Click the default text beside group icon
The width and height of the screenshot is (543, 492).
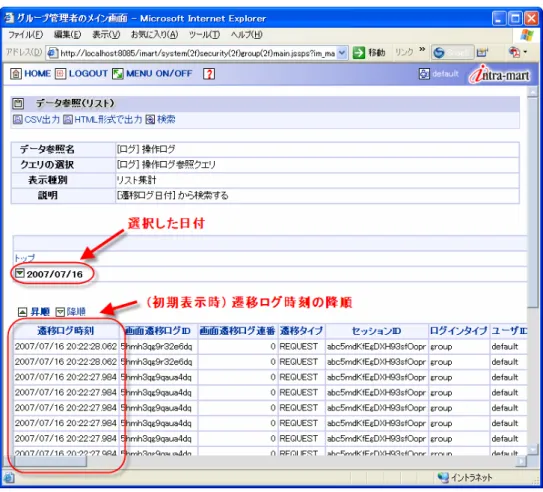click(445, 74)
